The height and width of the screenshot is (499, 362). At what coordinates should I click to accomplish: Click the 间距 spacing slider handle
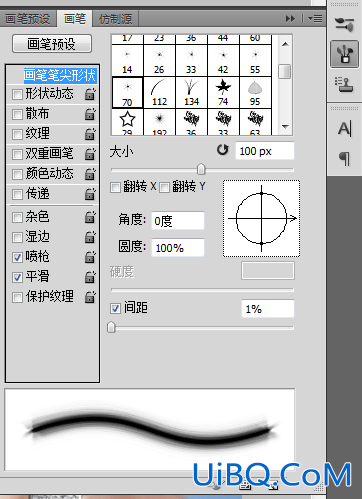coord(111,328)
